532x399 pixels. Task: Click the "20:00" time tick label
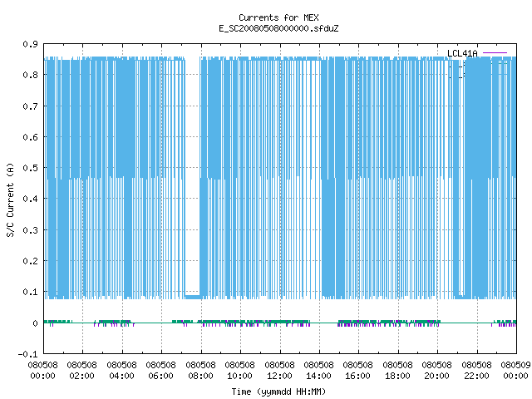pos(437,376)
